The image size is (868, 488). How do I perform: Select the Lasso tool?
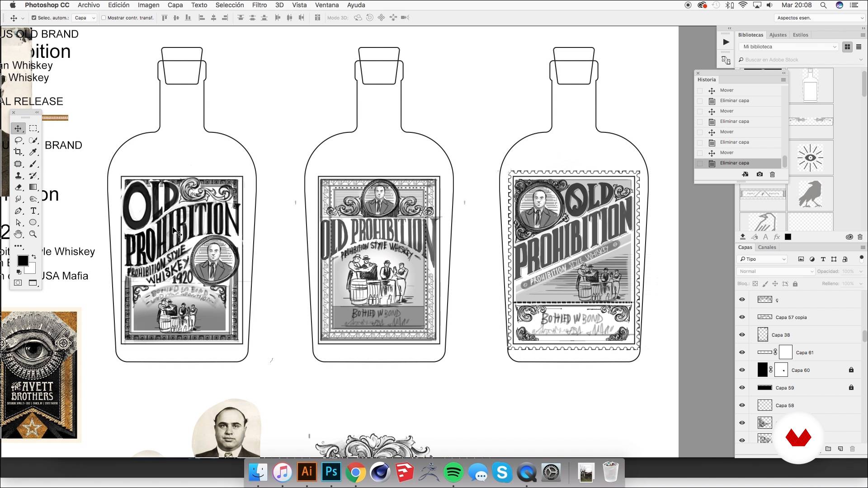tap(18, 141)
